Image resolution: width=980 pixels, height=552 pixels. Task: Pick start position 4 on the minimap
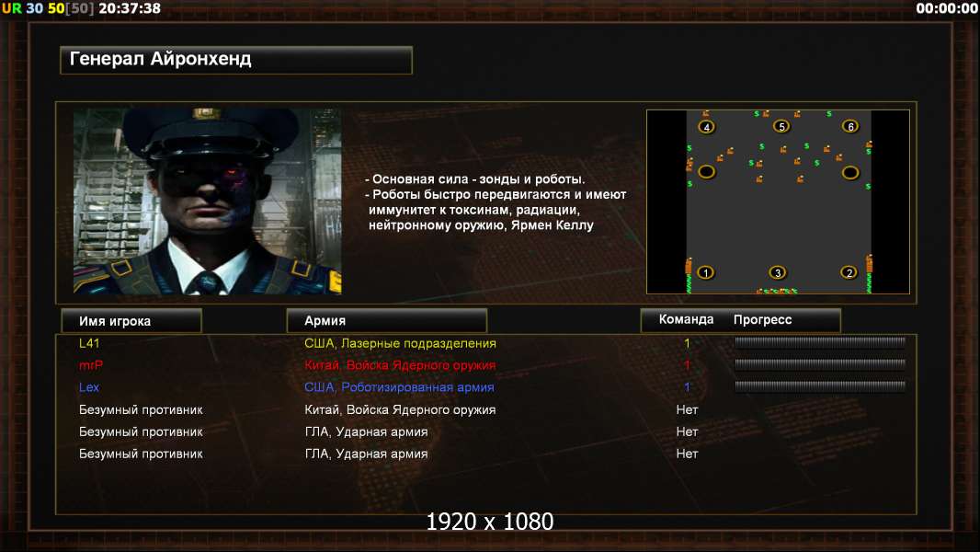click(x=706, y=127)
